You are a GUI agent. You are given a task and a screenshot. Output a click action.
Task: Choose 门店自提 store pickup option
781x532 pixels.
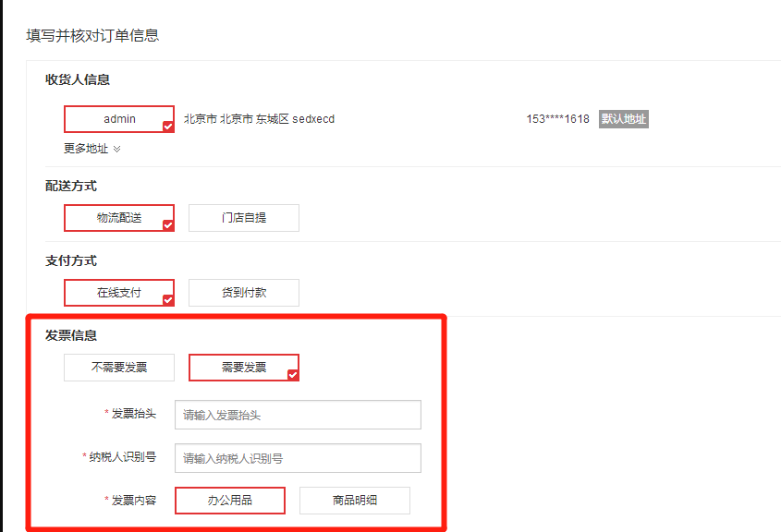pyautogui.click(x=244, y=217)
